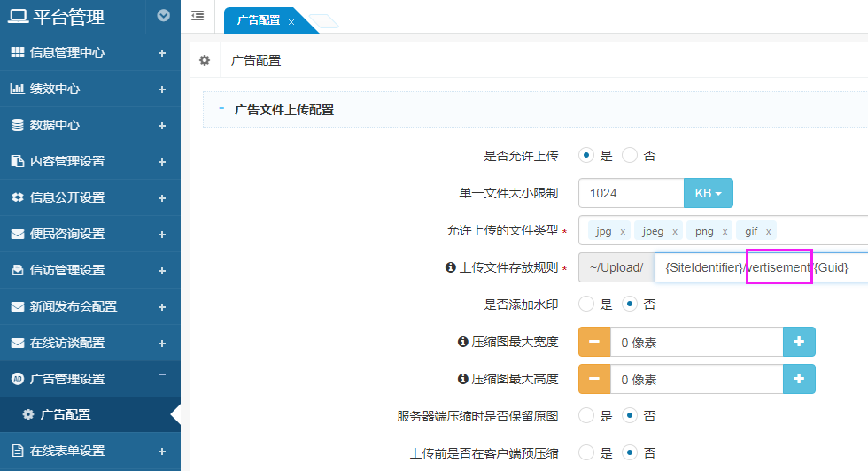The image size is (868, 471).
Task: Remove the gif file type tag
Action: click(769, 232)
